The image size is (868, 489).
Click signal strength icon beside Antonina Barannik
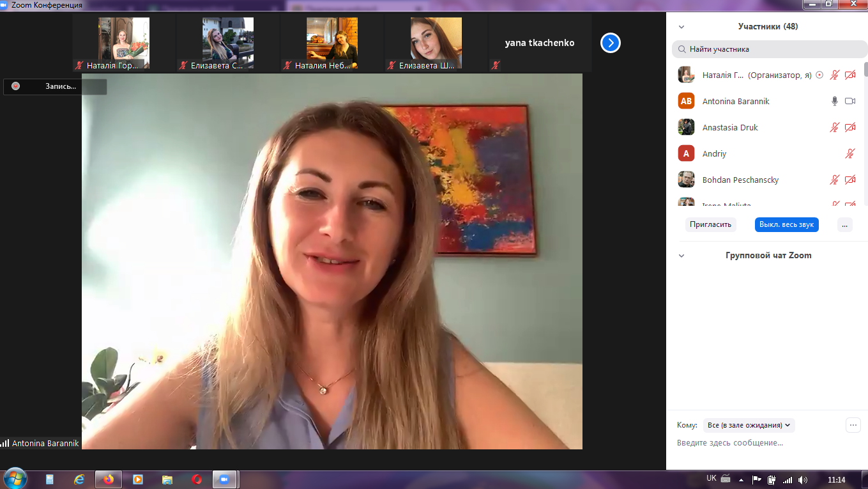(x=5, y=443)
